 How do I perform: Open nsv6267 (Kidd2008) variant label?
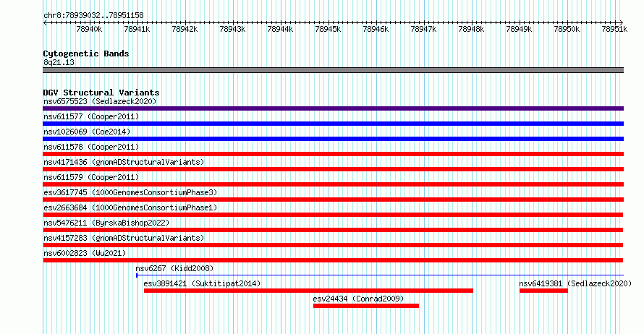pyautogui.click(x=174, y=268)
